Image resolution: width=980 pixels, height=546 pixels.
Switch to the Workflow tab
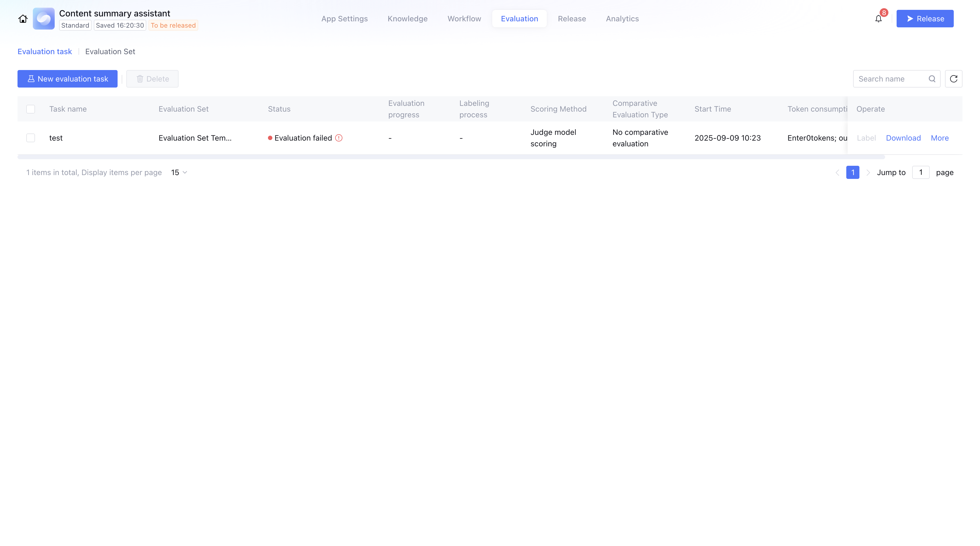[464, 19]
